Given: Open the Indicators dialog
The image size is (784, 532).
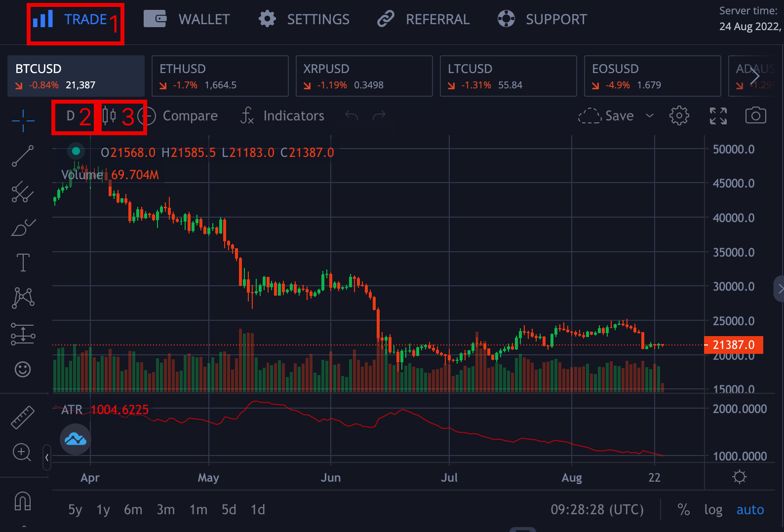Looking at the screenshot, I should pos(282,116).
